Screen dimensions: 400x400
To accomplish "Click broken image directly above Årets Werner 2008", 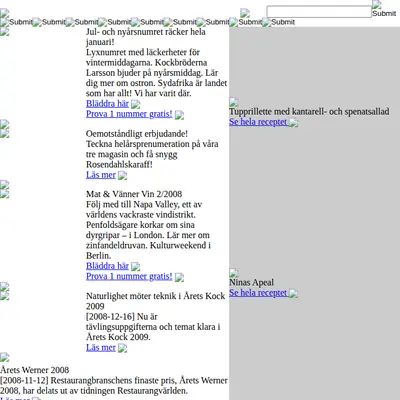I will coord(4,357).
